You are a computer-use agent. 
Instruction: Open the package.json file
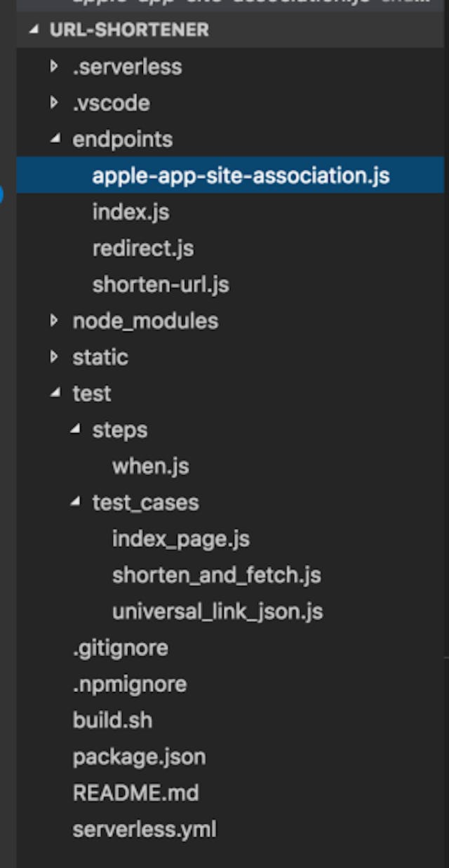[139, 757]
